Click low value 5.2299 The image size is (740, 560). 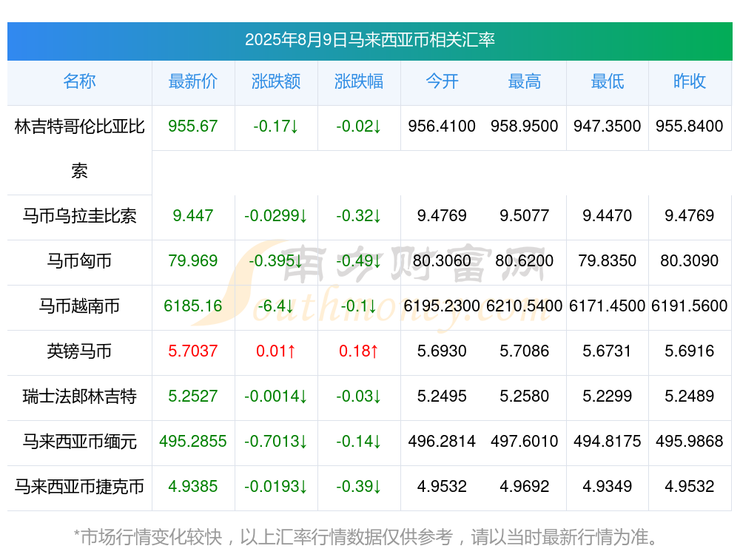pos(608,396)
